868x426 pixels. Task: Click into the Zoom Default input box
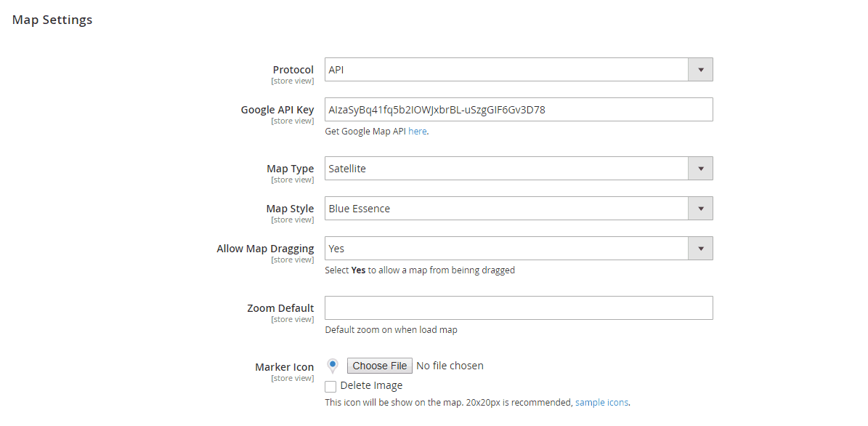click(x=519, y=308)
